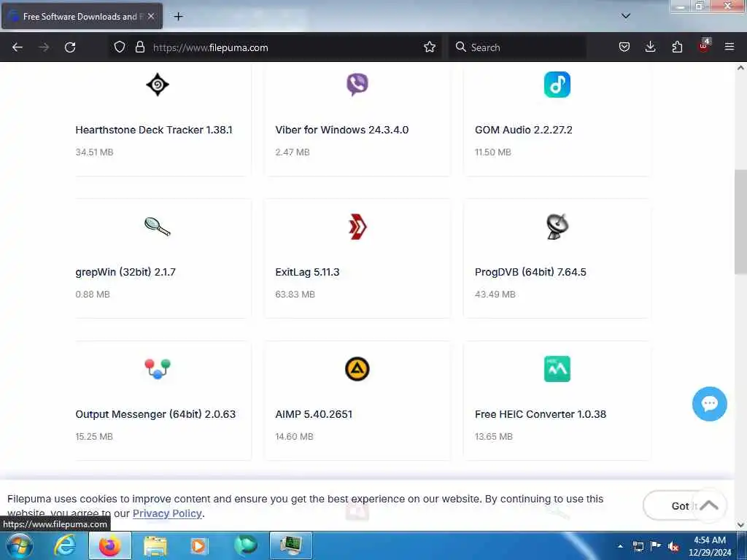The height and width of the screenshot is (560, 747).
Task: Switch to Firefox on the taskbar
Action: tap(109, 545)
